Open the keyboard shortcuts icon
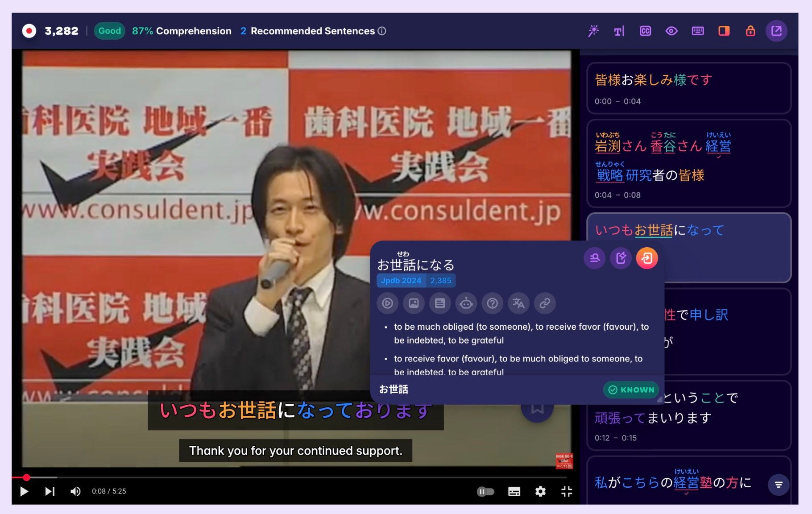 [x=698, y=31]
